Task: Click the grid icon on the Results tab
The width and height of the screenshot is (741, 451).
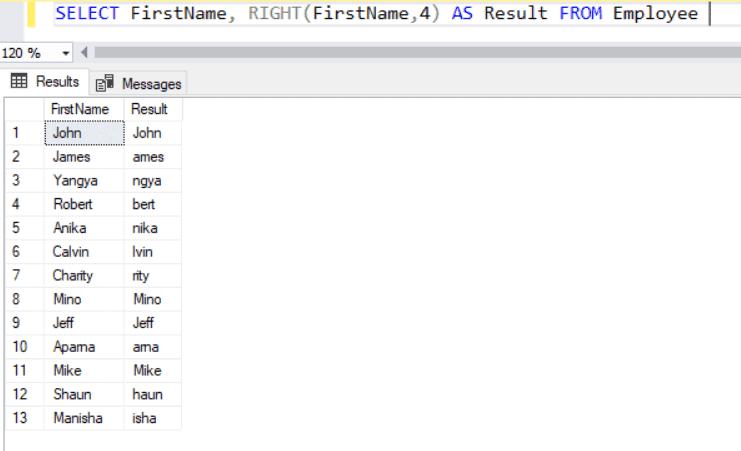Action: (x=20, y=82)
